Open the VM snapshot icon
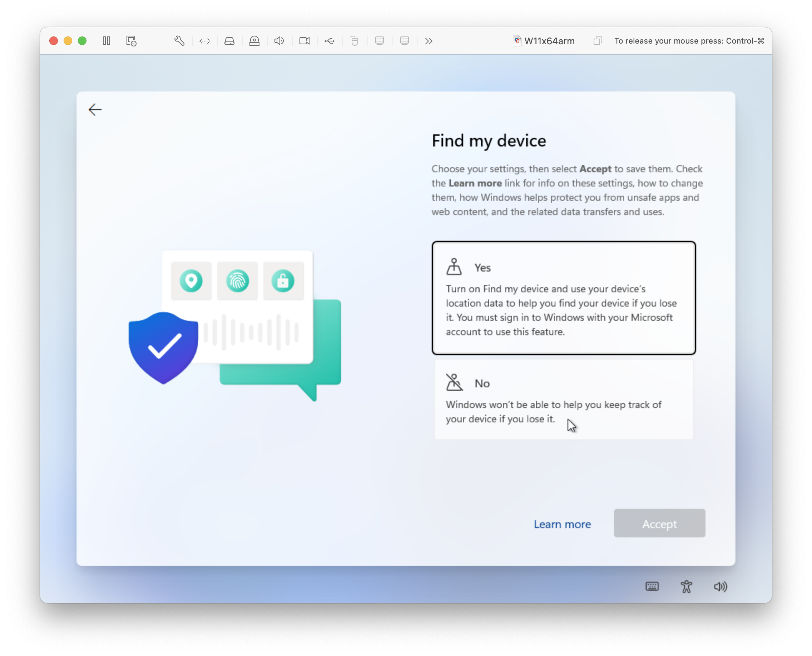 pyautogui.click(x=131, y=41)
